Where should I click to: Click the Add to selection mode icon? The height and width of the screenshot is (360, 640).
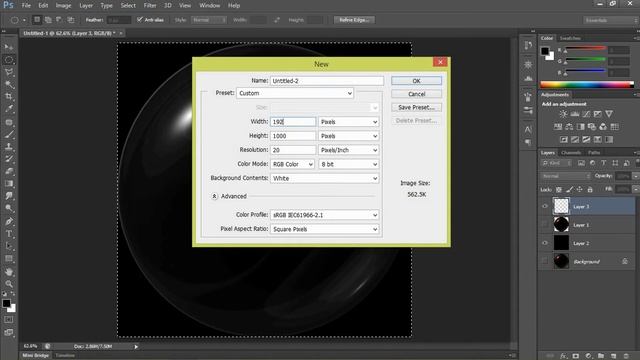tap(48, 20)
